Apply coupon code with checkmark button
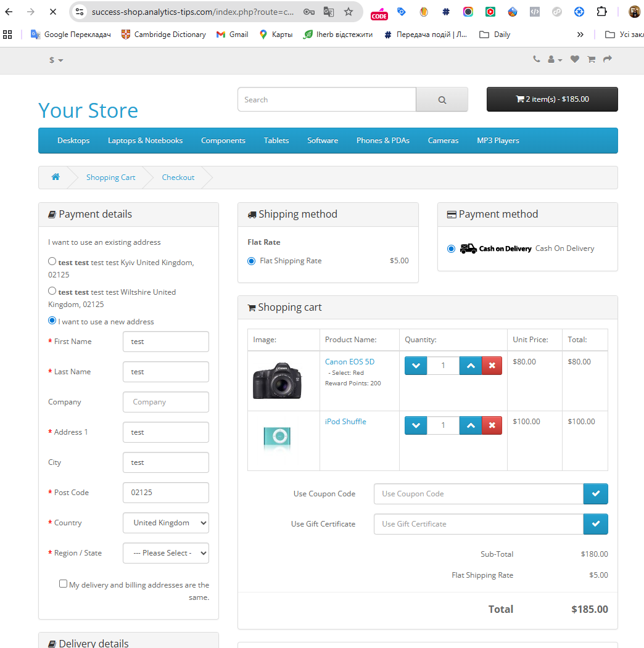The image size is (644, 648). [596, 494]
